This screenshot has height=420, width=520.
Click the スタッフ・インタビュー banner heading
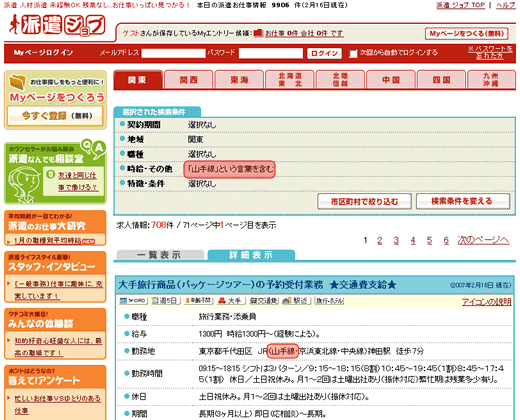[x=52, y=267]
